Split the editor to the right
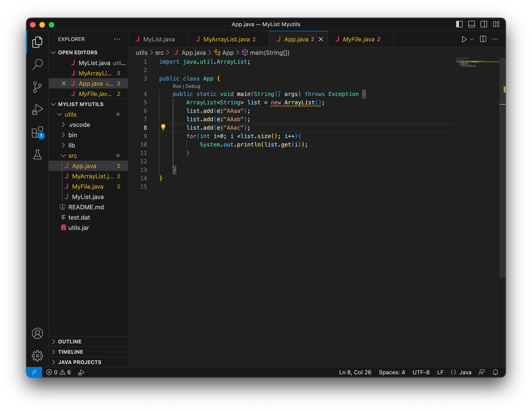The image size is (532, 412). pos(483,39)
